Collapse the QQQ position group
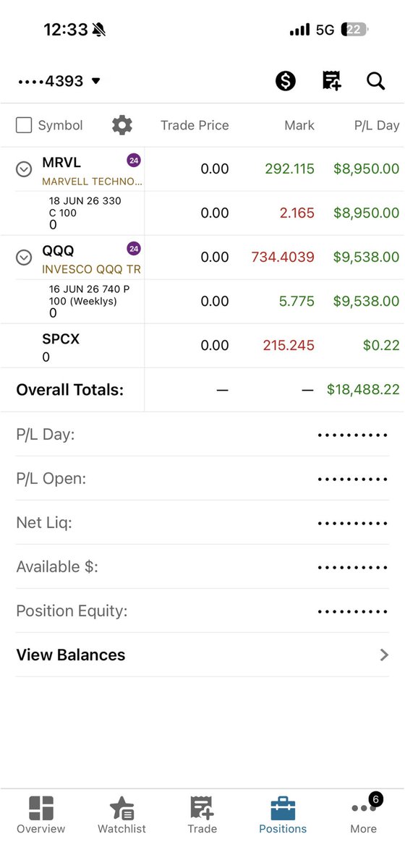405x868 pixels. point(24,258)
